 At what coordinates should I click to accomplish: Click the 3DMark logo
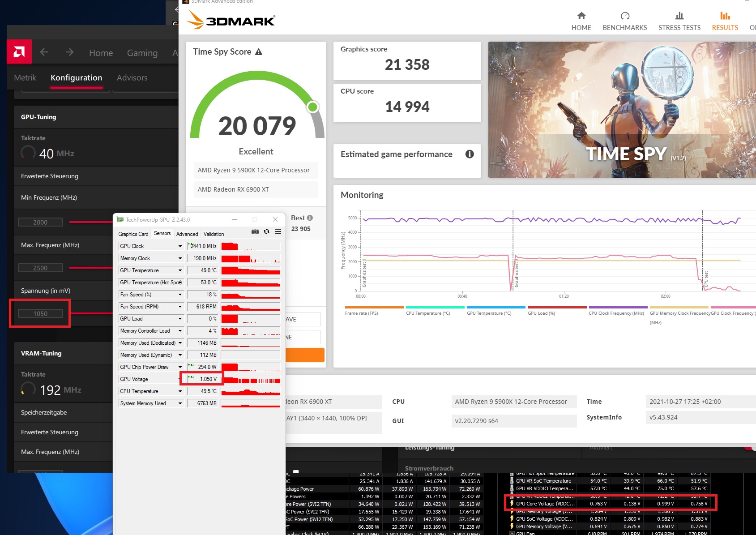click(x=231, y=20)
